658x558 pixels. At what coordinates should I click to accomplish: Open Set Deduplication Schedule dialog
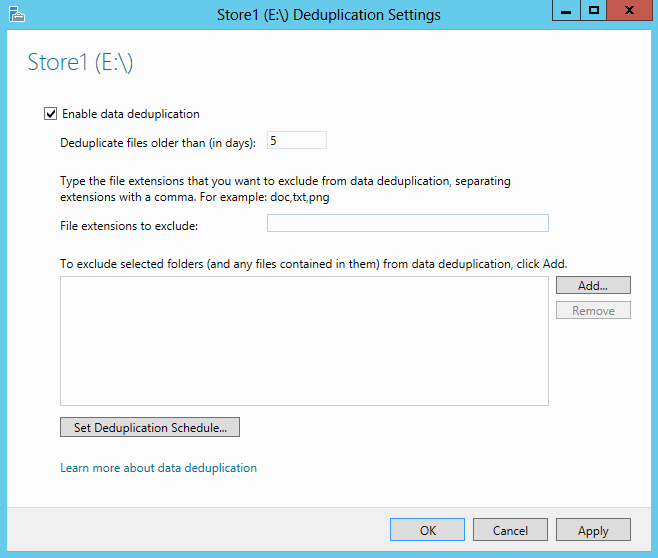[150, 427]
